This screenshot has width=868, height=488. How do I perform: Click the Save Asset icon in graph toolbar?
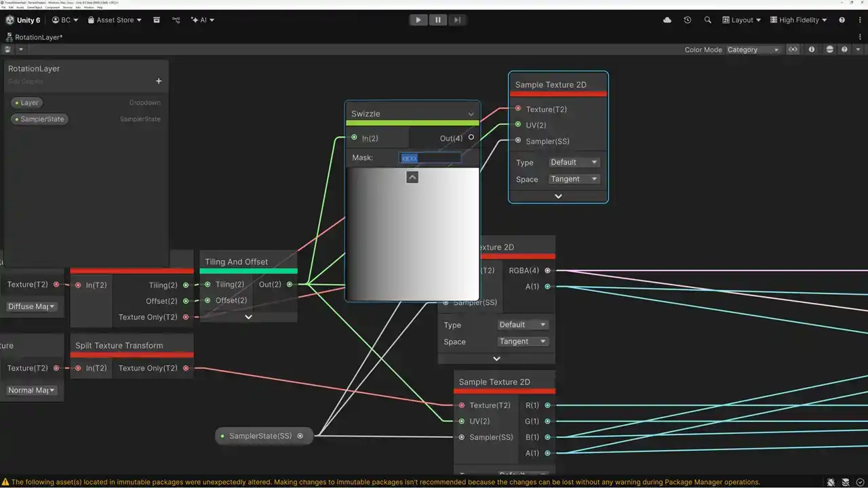tap(8, 49)
